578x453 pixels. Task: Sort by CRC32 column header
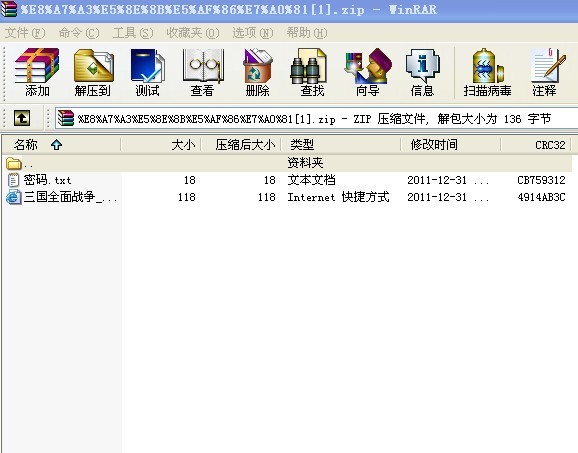pos(536,144)
